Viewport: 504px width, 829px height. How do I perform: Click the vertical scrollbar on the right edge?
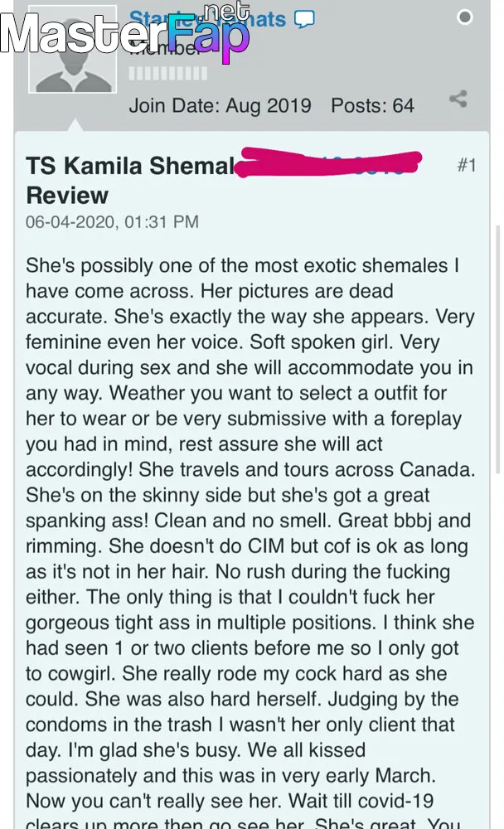497,349
